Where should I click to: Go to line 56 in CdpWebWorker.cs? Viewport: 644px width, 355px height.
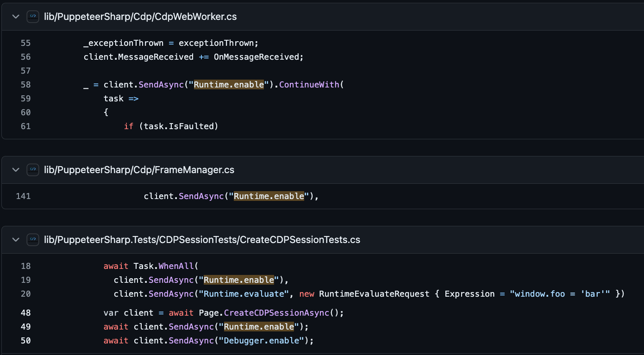click(26, 57)
